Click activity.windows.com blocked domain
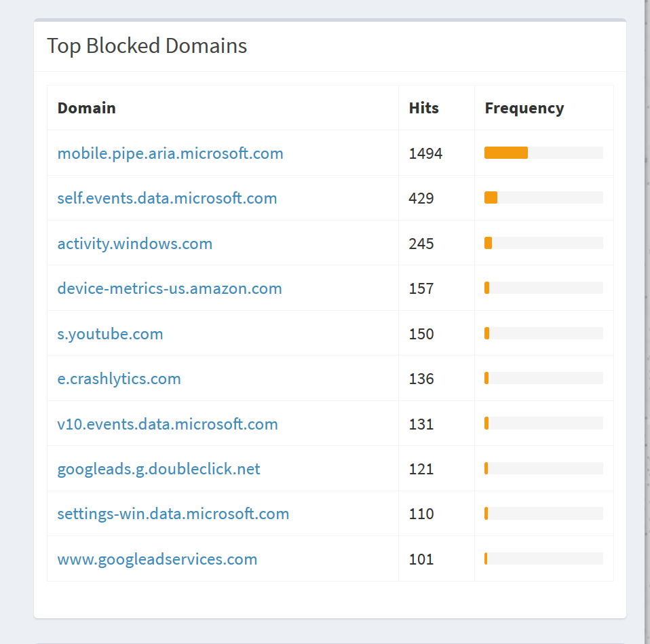The image size is (650, 644). (135, 244)
